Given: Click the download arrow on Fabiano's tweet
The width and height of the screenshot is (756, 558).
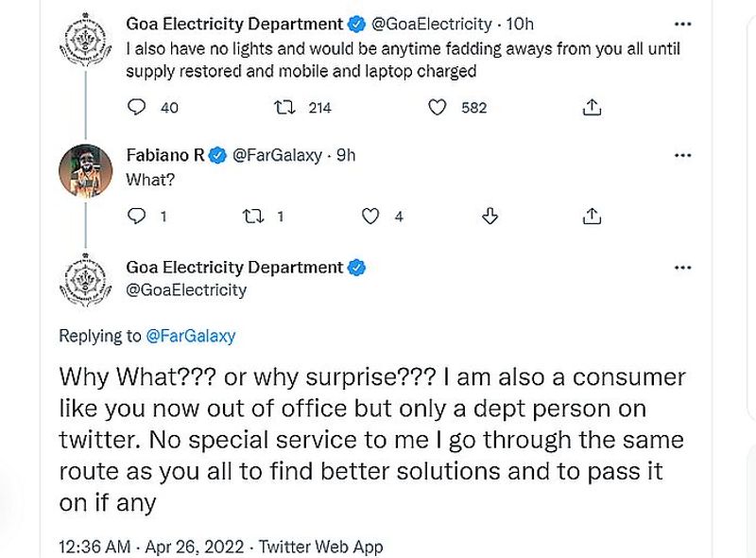Looking at the screenshot, I should pyautogui.click(x=490, y=217).
